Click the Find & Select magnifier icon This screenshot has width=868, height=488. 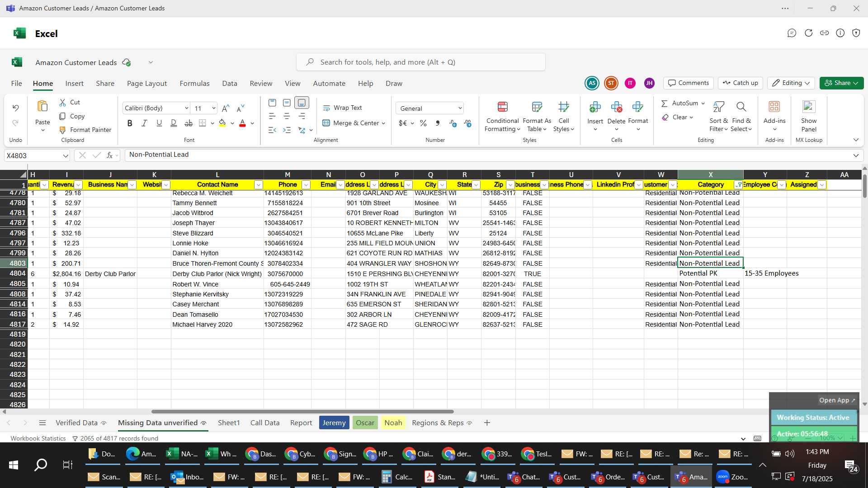point(741,107)
